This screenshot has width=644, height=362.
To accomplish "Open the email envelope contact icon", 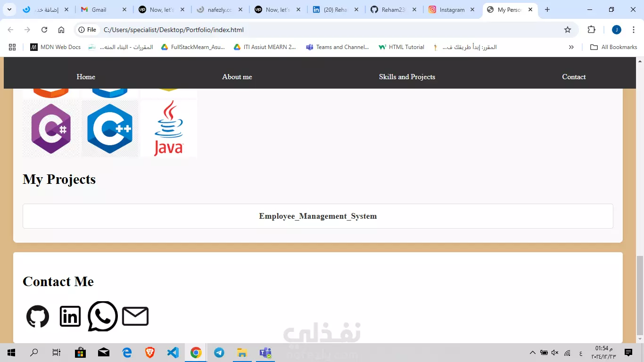I will click(x=135, y=316).
